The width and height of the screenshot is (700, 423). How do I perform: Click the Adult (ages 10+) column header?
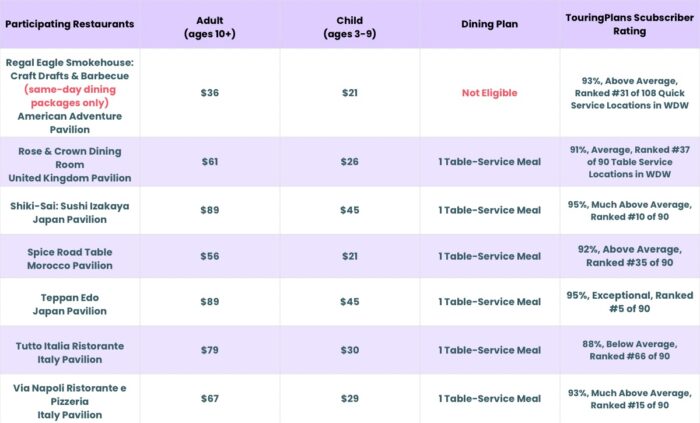click(210, 24)
